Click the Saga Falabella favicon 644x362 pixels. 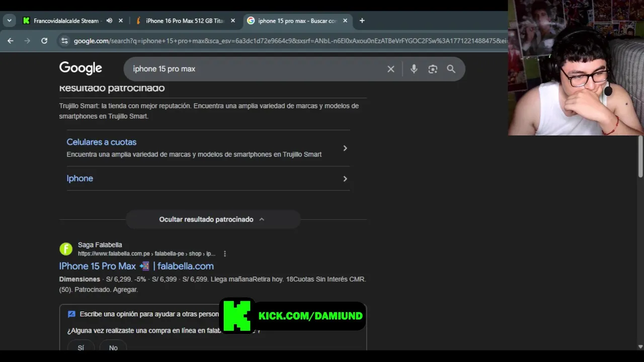66,249
